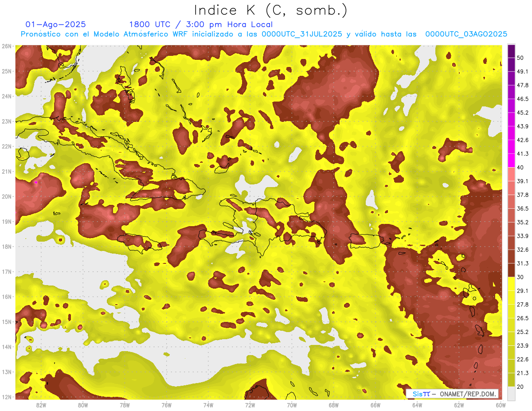Click the "24N" latitude label
This screenshot has height=411, width=532.
7,96
